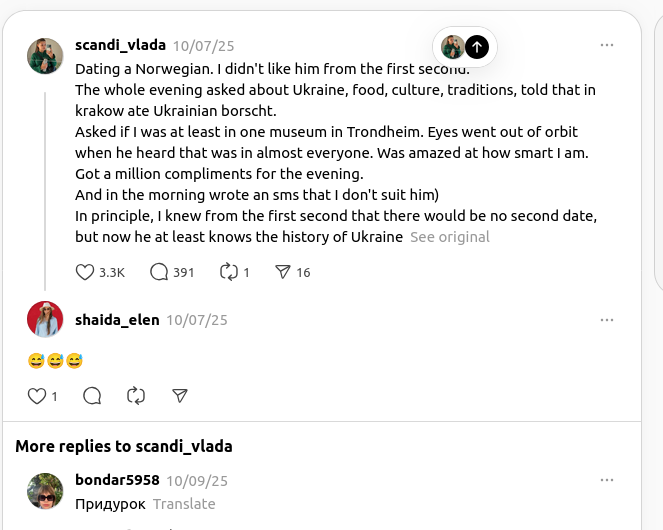Repost scandi_vlada's dating story post
Screen dimensions: 663x530
(227, 272)
